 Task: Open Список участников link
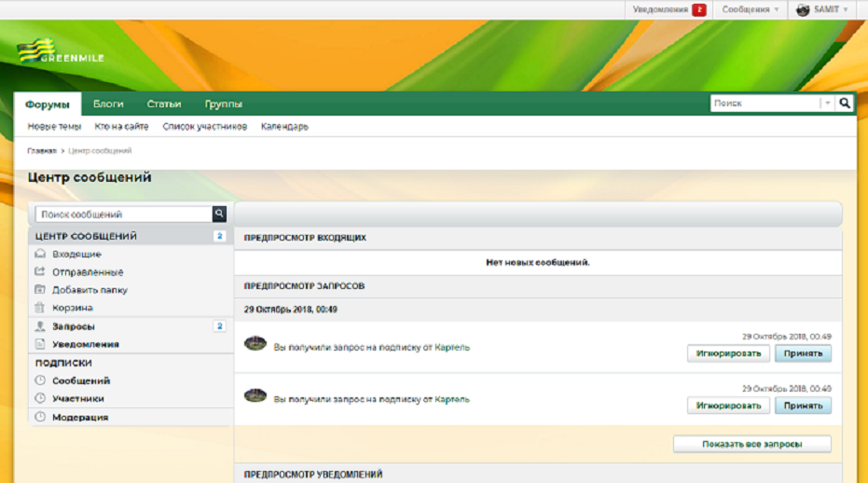[205, 126]
